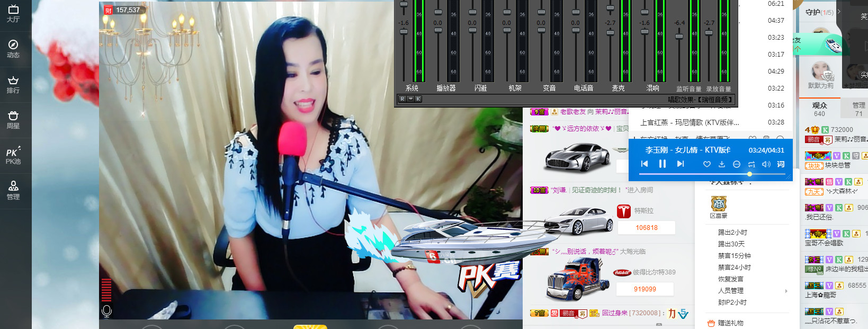The image size is (868, 329).
Task: Click the username 刘谦 in the chat
Action: point(559,190)
